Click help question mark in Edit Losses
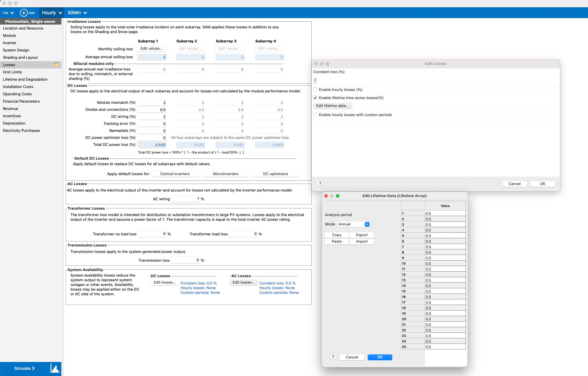The height and width of the screenshot is (376, 588). (320, 184)
